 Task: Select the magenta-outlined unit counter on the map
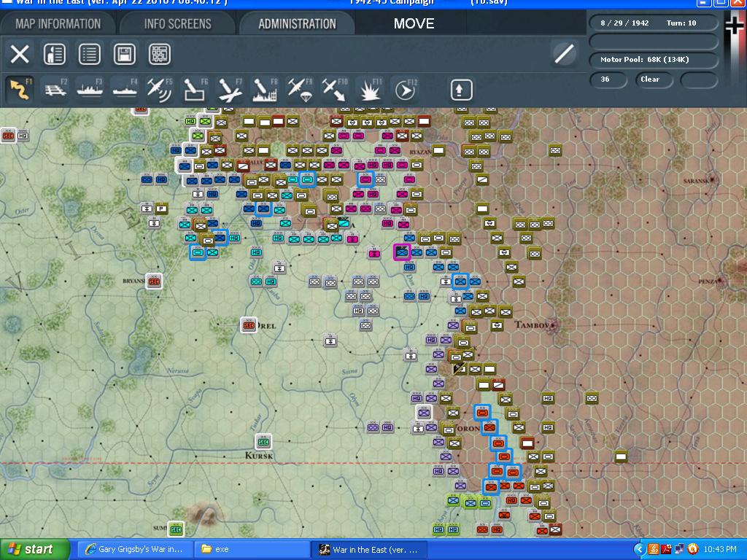click(x=402, y=252)
